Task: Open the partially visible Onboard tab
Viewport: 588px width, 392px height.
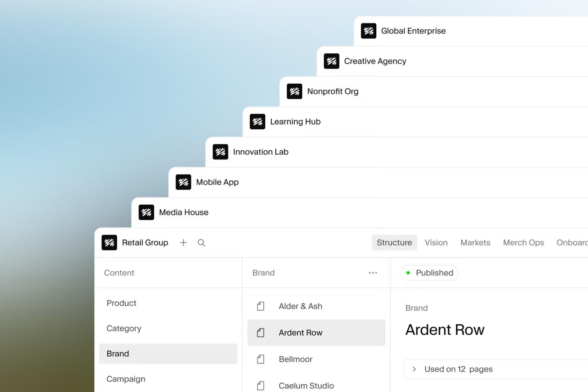Action: (x=572, y=242)
